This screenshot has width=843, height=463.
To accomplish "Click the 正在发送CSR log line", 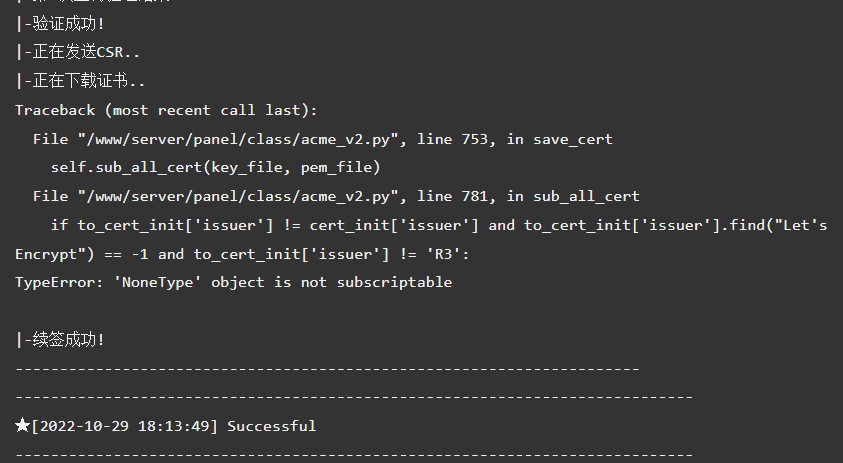I will click(x=77, y=52).
